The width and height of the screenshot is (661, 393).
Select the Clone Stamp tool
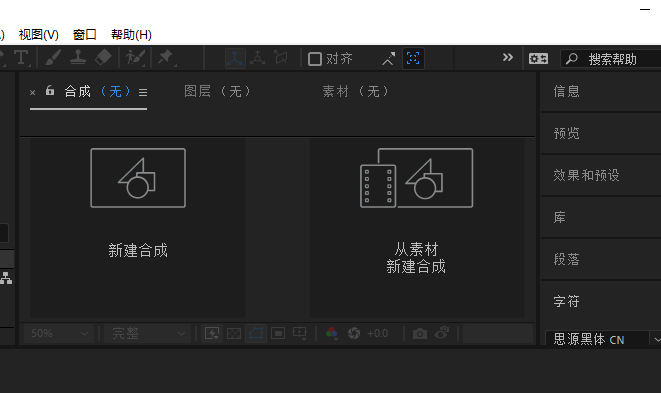click(78, 57)
